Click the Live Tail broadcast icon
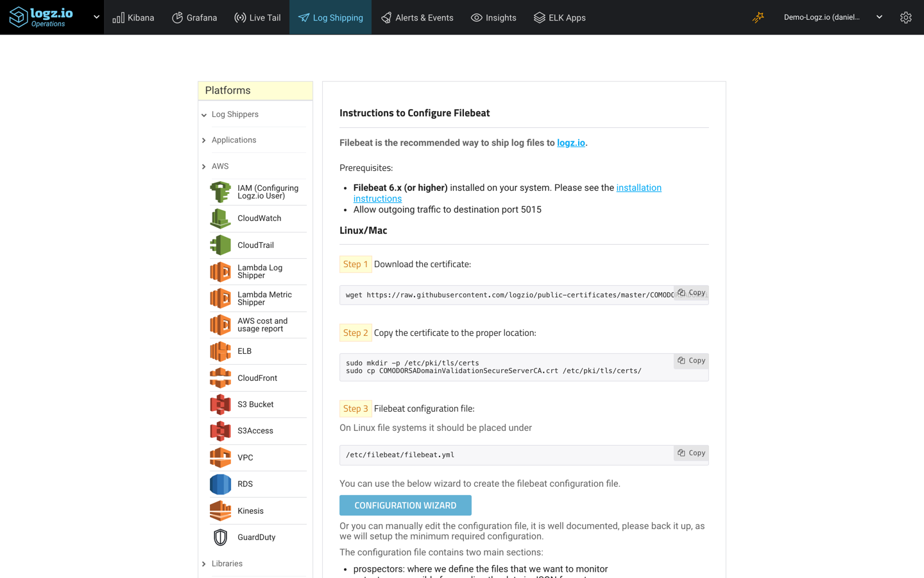Screen dimensions: 924x578 (x=240, y=17)
